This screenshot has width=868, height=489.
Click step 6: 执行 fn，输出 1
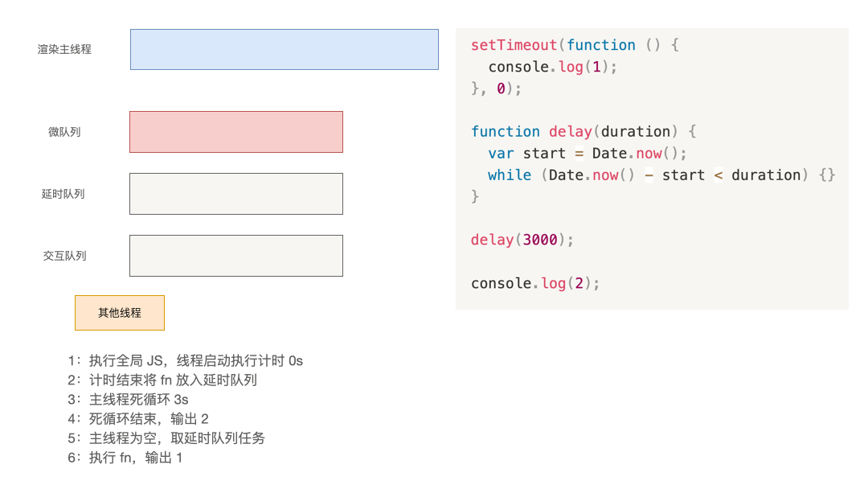(x=125, y=458)
